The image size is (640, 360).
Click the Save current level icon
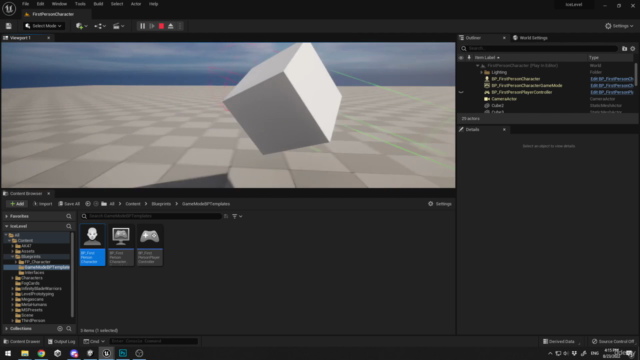point(9,26)
